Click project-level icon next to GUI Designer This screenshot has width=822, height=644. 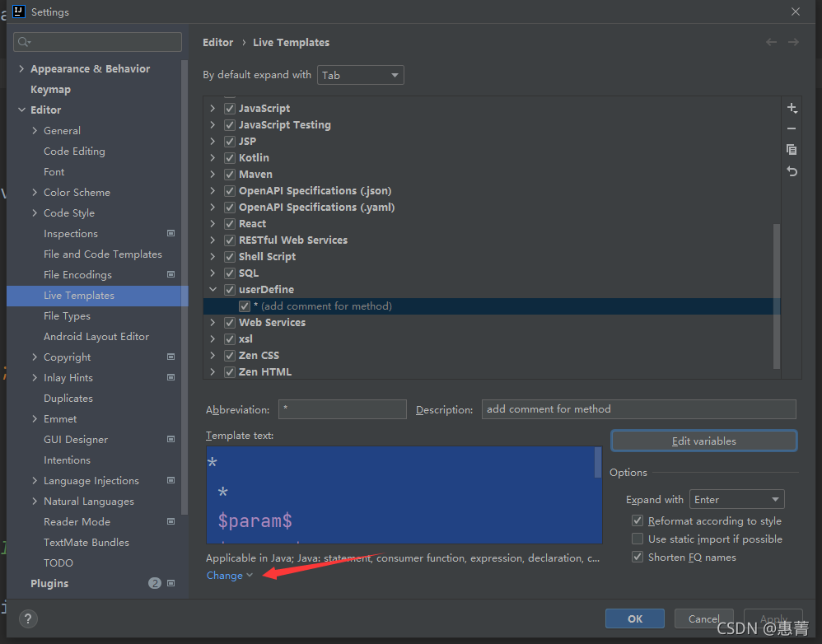(x=170, y=439)
